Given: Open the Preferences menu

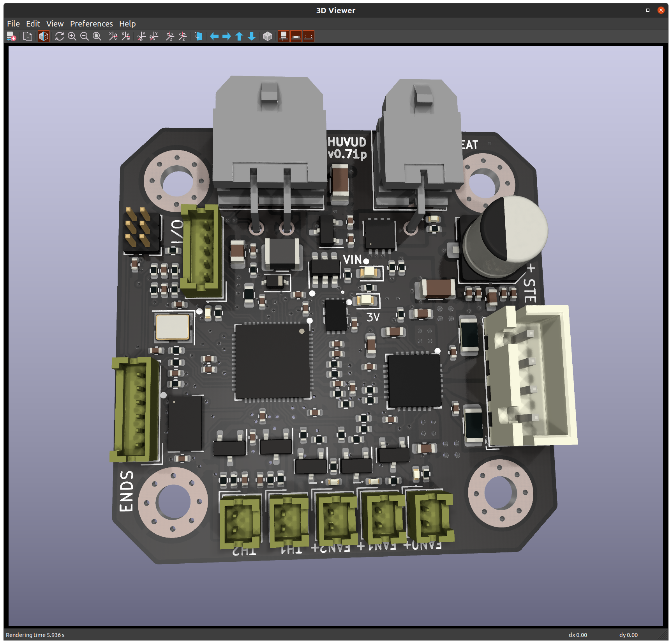Looking at the screenshot, I should click(92, 24).
